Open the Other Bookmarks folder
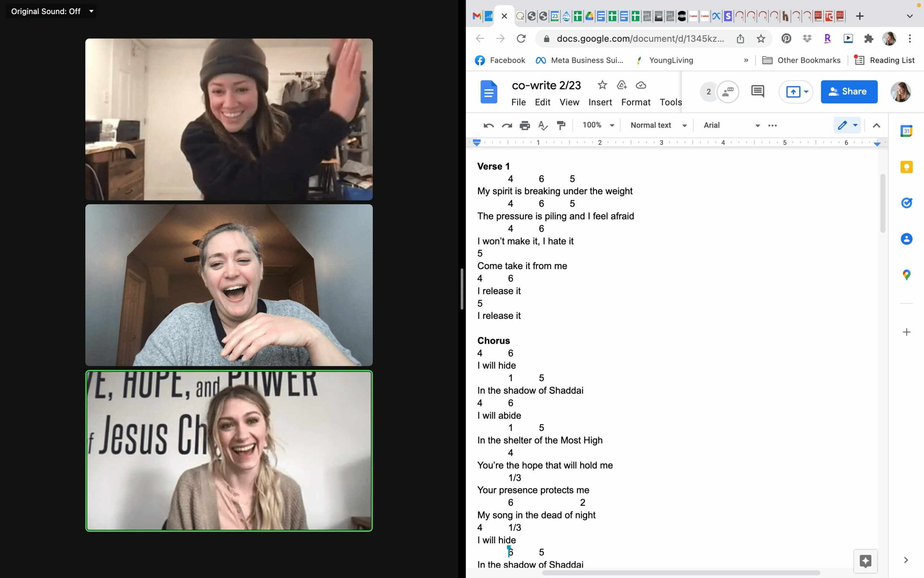This screenshot has width=924, height=578. [x=801, y=61]
